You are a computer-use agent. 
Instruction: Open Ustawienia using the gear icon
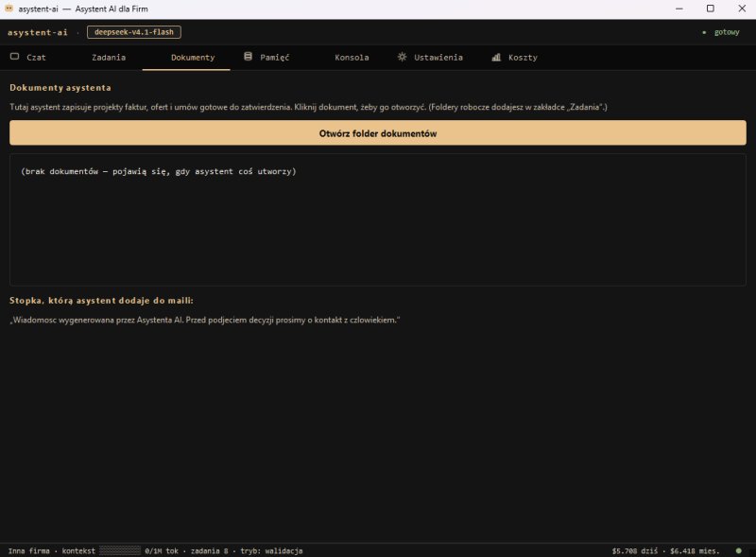(402, 57)
